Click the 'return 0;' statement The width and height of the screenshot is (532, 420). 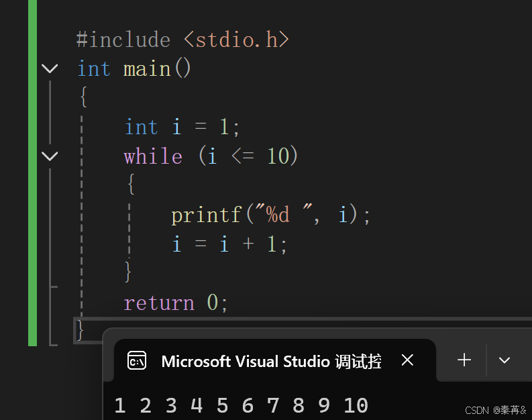(x=175, y=303)
